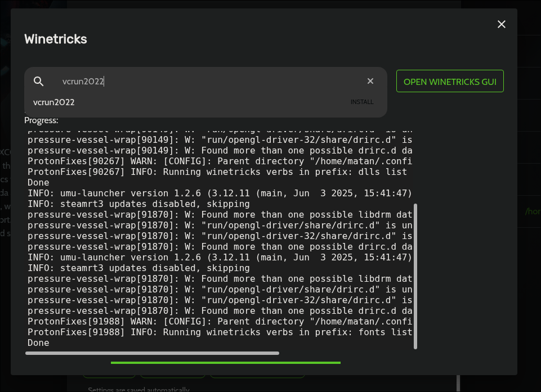Close the Winetricks dialog
Viewport: 541px width, 392px height.
pos(502,24)
